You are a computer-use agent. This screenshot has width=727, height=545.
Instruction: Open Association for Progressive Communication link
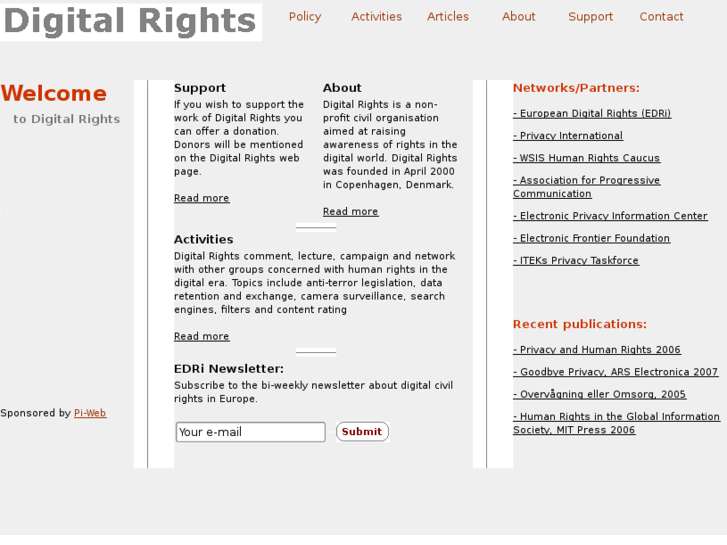pyautogui.click(x=587, y=187)
